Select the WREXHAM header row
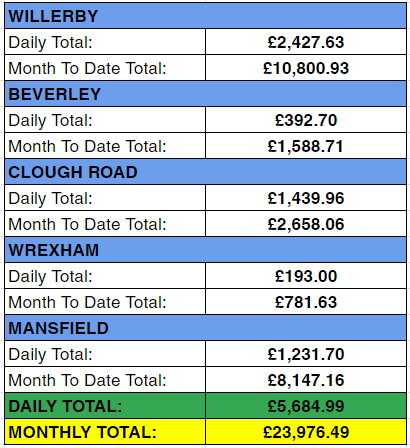The height and width of the screenshot is (448, 410). click(x=205, y=250)
